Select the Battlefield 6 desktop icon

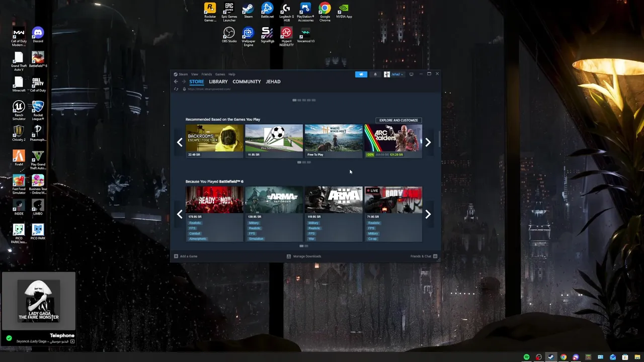pyautogui.click(x=38, y=60)
